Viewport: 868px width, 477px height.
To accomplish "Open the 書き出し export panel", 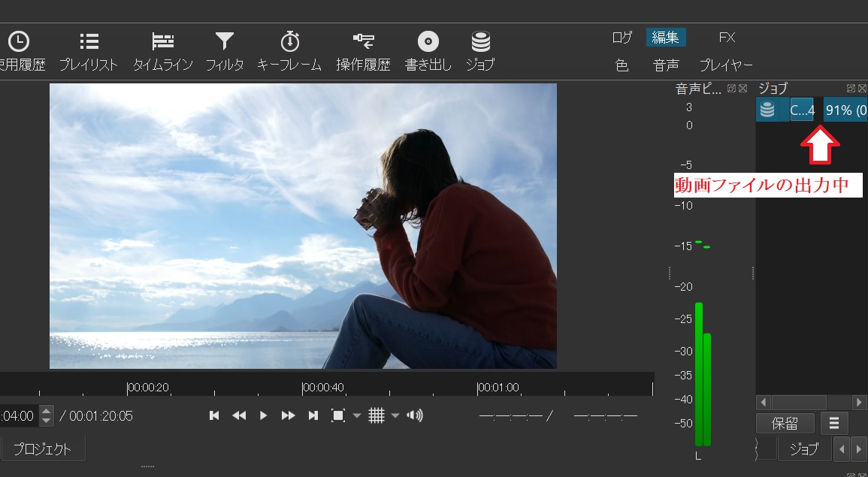I will point(428,52).
